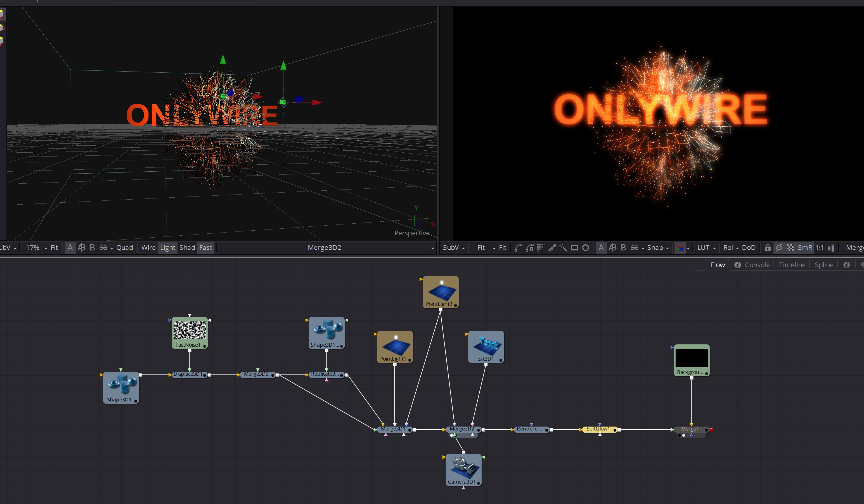Click DoD button in right viewer

(x=749, y=248)
